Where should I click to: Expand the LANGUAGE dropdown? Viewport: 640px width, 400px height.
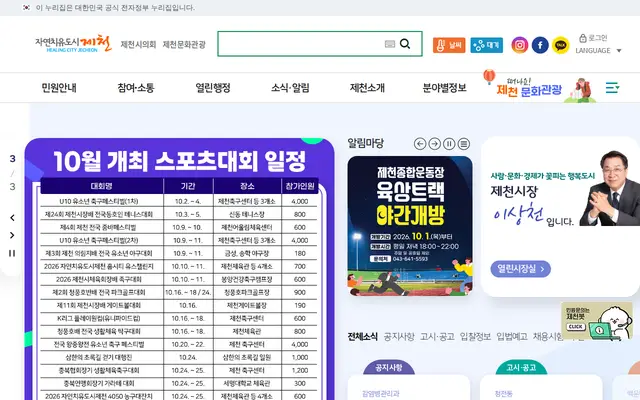coord(598,51)
